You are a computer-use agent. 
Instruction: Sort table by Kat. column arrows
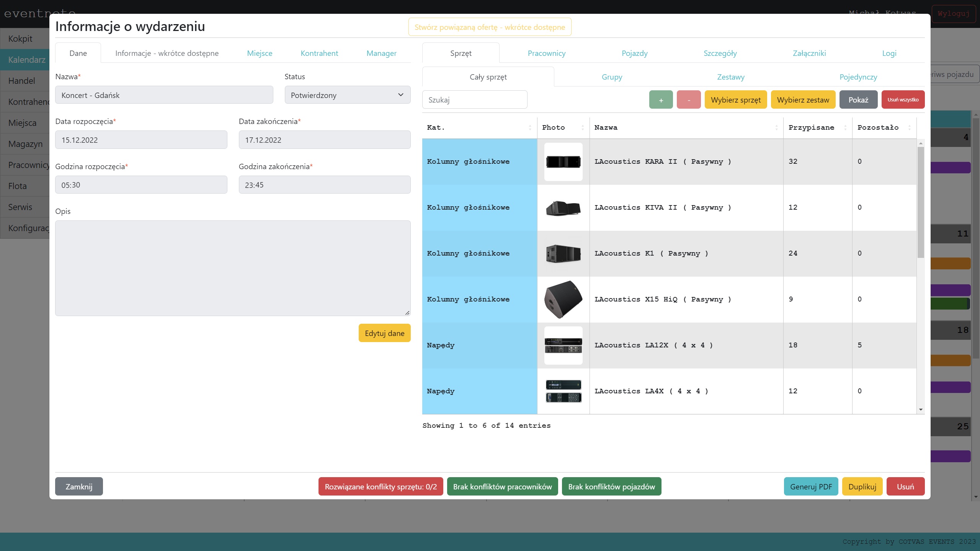530,128
